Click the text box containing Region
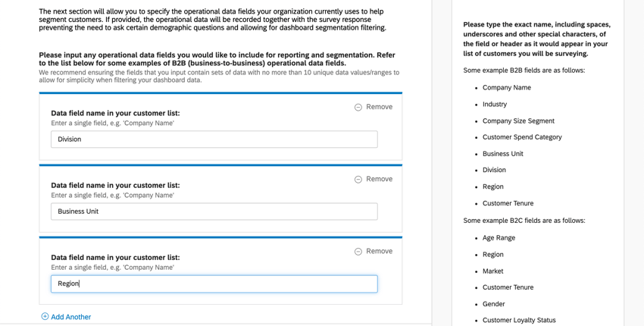The height and width of the screenshot is (326, 644). click(214, 284)
